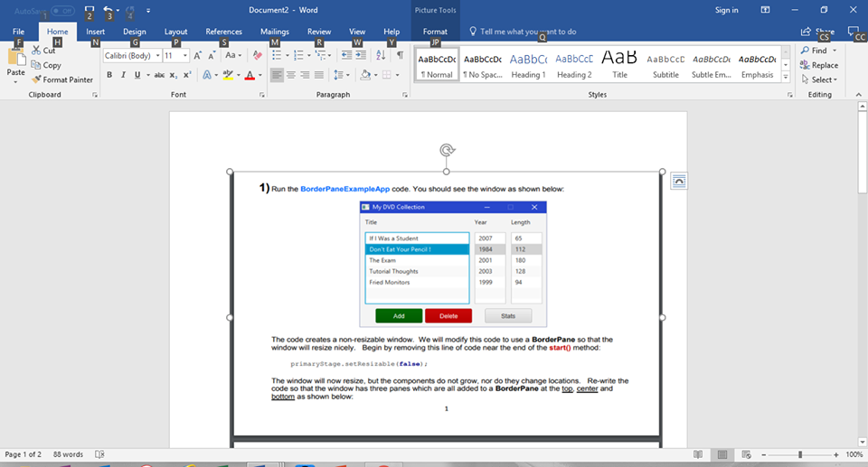Open the Calibri font name dropdown
The height and width of the screenshot is (467, 868).
coord(157,55)
